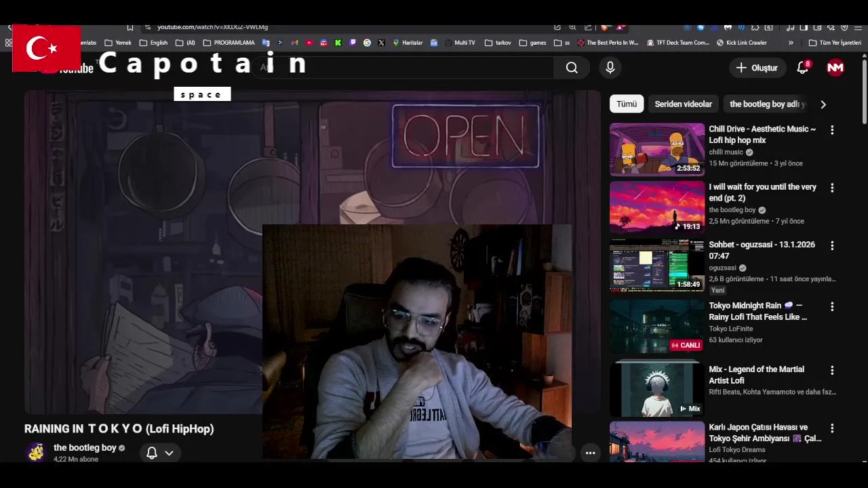This screenshot has height=488, width=868.
Task: Open the Twitch bookmark icon
Action: [x=353, y=43]
